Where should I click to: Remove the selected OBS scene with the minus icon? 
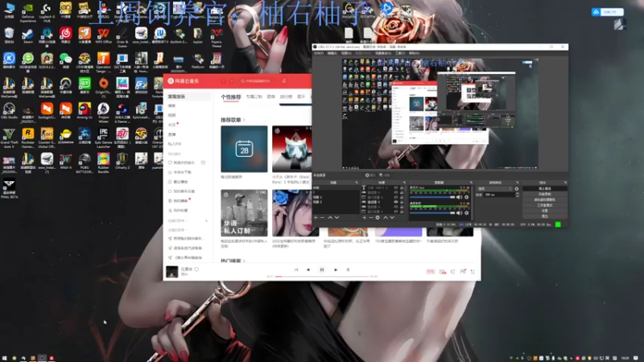(x=323, y=217)
